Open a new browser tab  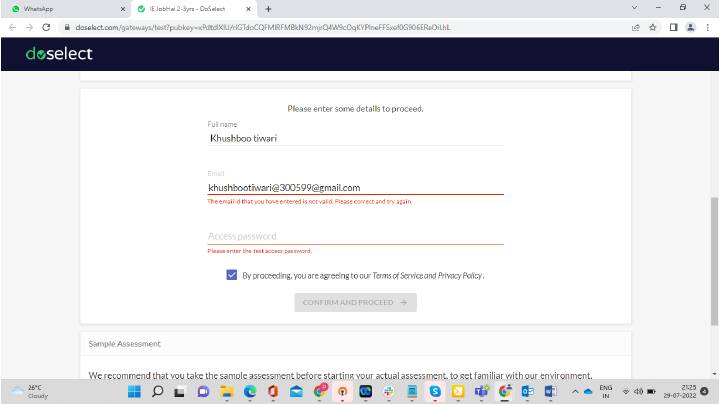tap(269, 8)
